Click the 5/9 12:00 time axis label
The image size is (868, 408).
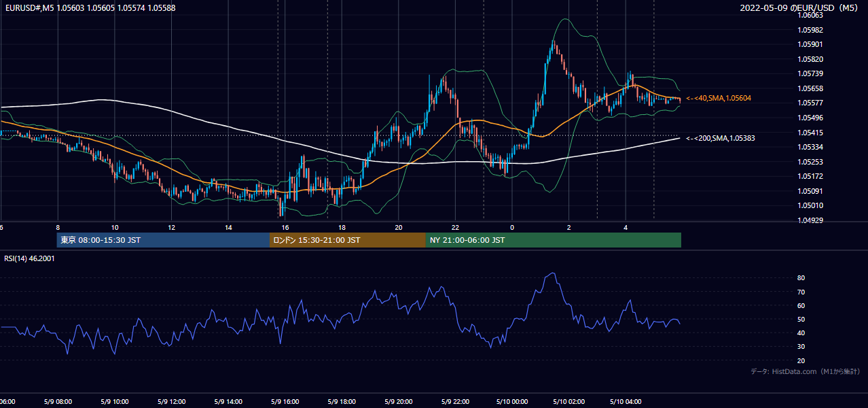[x=171, y=402]
